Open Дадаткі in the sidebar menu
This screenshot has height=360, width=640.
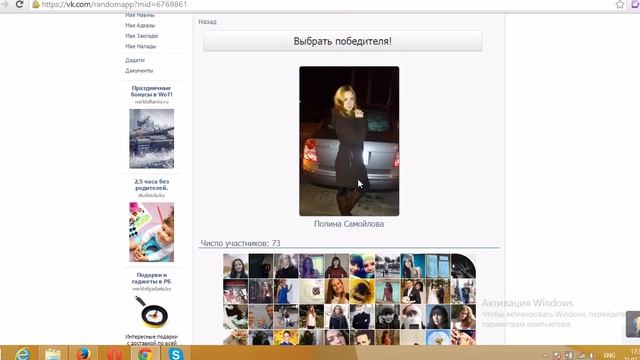point(135,60)
